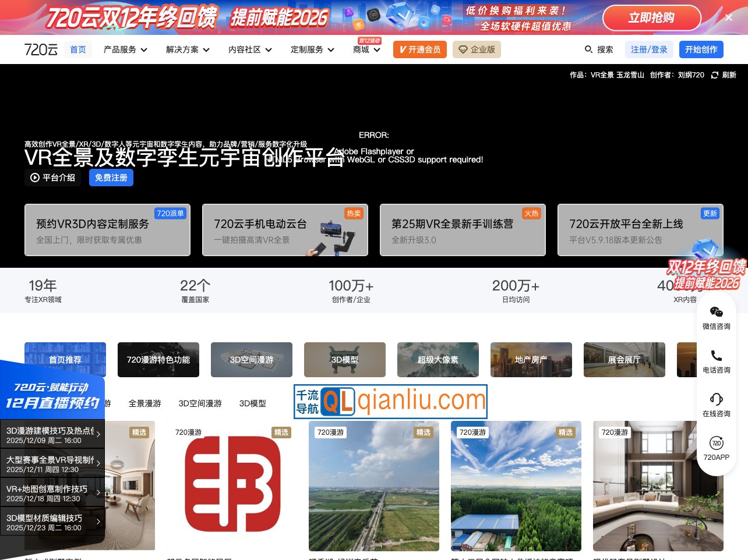The height and width of the screenshot is (560, 748).
Task: Open the 注册/登录 link
Action: (x=649, y=49)
